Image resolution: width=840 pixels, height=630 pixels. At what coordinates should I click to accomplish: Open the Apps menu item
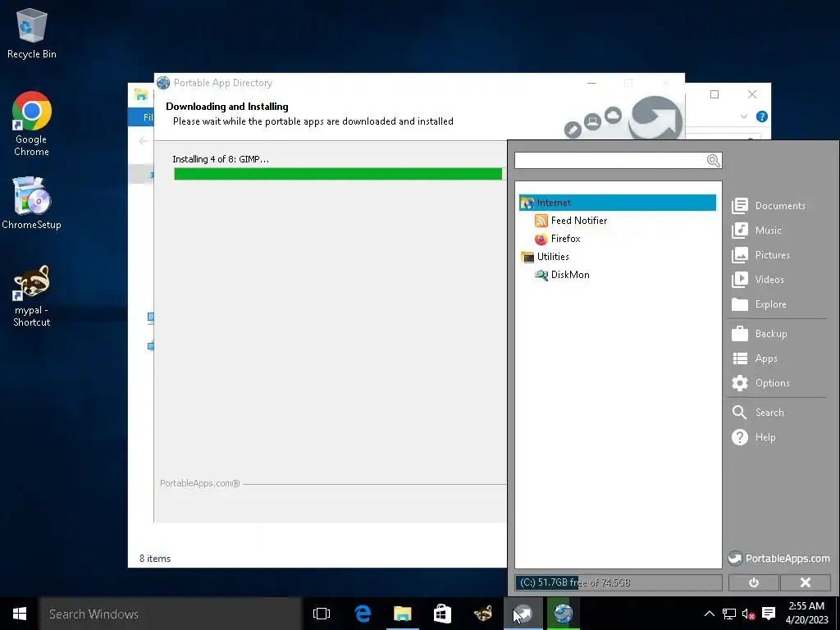pyautogui.click(x=755, y=358)
